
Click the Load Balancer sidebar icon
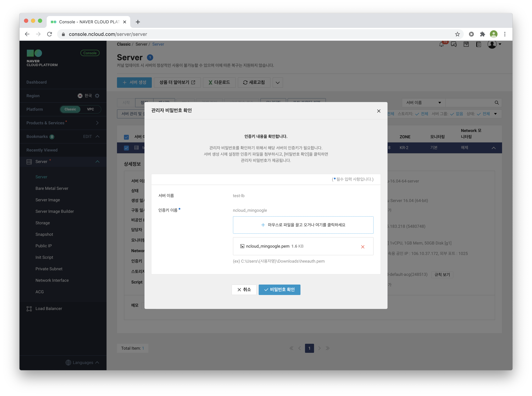click(x=29, y=309)
